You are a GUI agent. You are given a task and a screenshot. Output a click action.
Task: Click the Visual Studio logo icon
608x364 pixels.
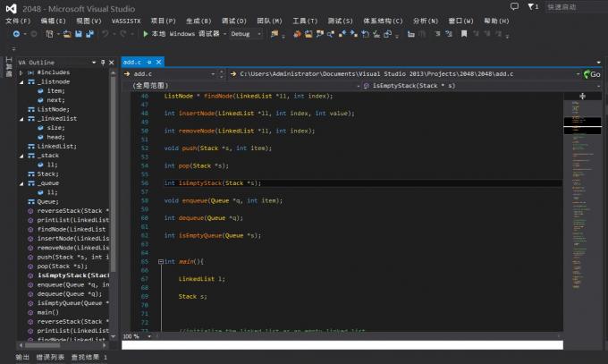pos(13,7)
